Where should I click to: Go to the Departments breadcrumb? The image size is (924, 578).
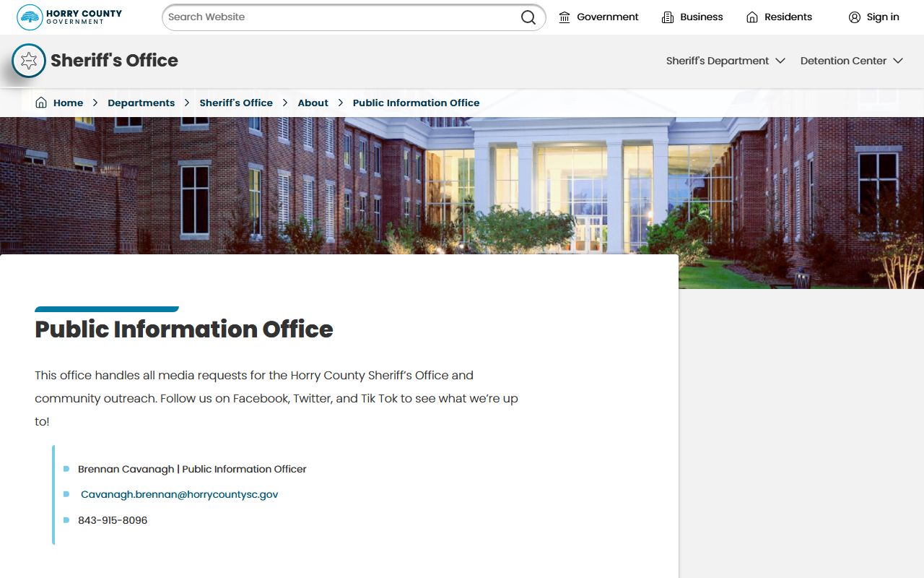pyautogui.click(x=141, y=103)
